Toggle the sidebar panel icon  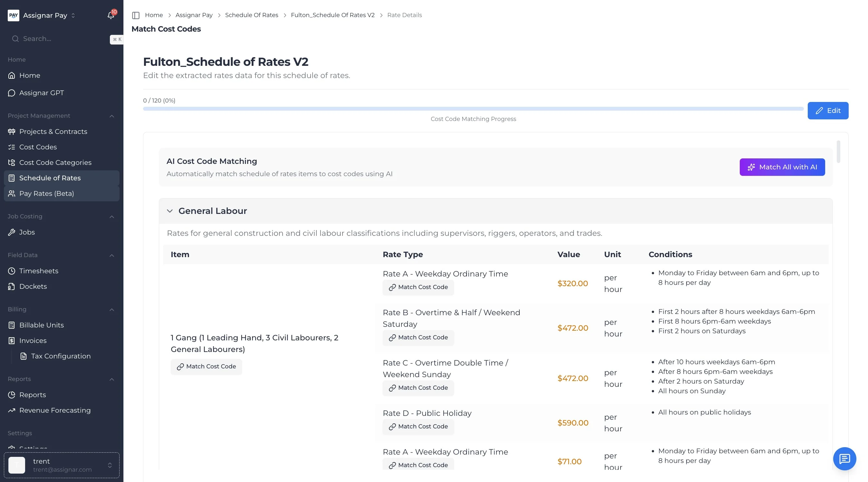(136, 15)
